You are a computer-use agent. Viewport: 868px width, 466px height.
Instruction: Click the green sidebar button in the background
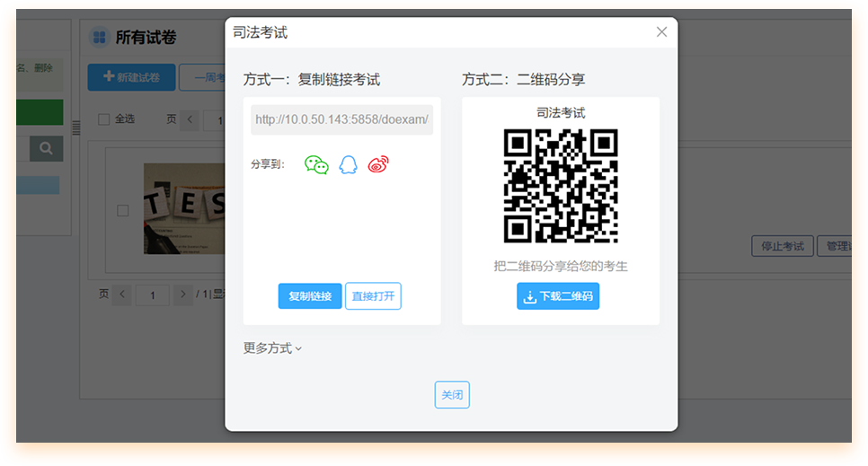pos(40,112)
